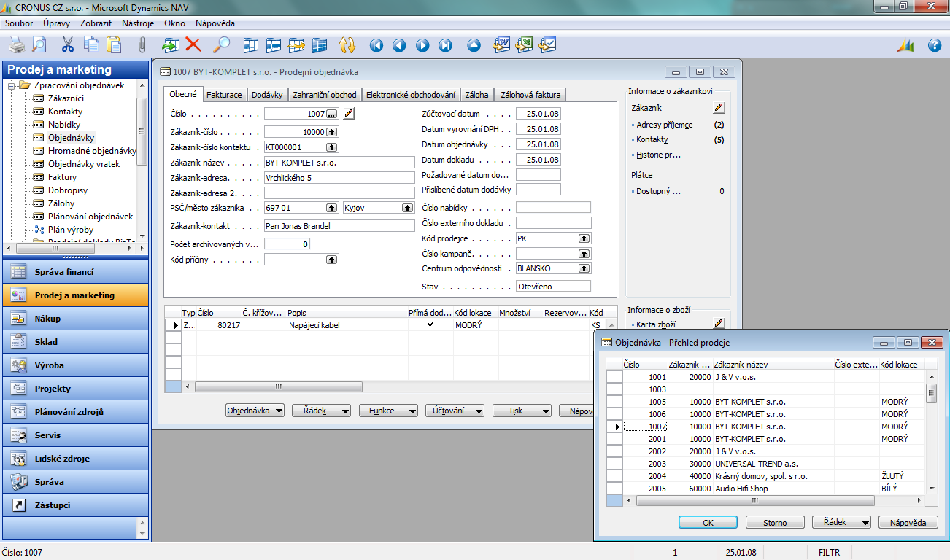The width and height of the screenshot is (950, 560).
Task: Open lookup arrow for Kód příčiny
Action: pos(332,259)
